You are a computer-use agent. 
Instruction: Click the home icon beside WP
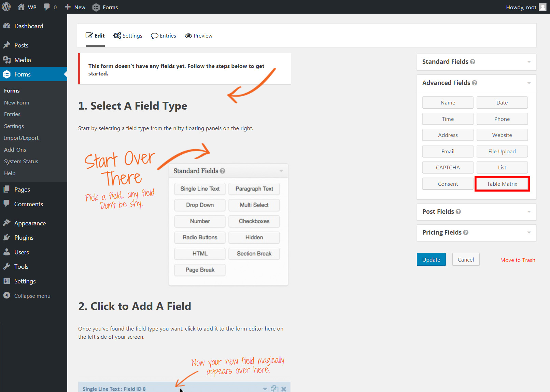(21, 7)
